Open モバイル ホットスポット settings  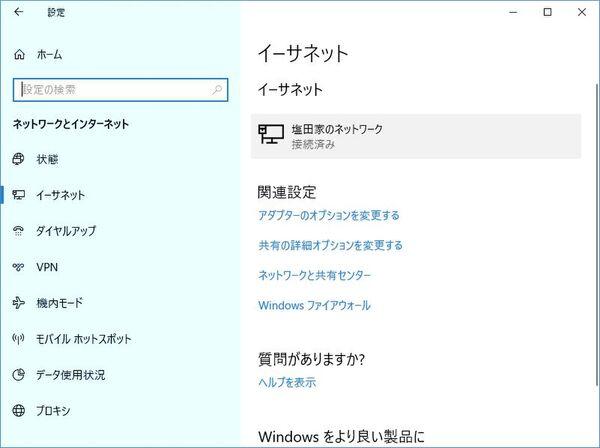tap(83, 339)
